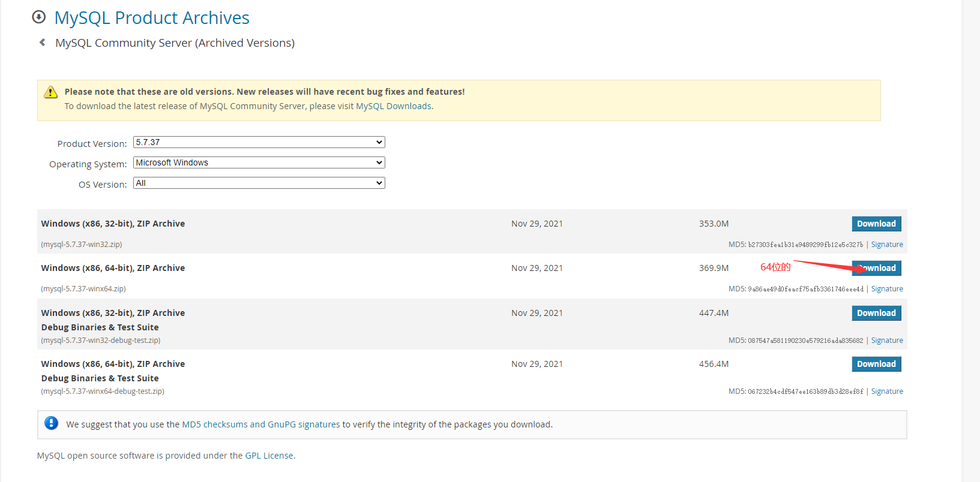980x482 pixels.
Task: Download the 64-bit ZIP Archive (369.9M)
Action: click(876, 268)
